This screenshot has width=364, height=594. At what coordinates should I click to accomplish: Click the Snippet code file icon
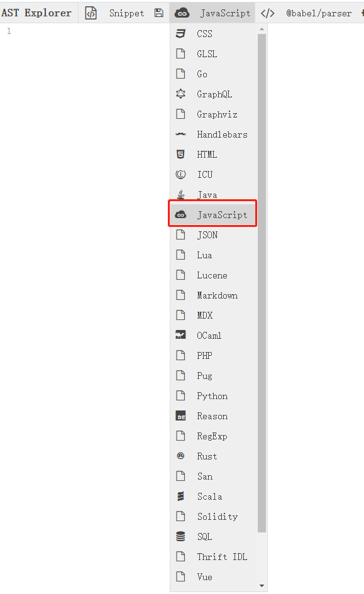tap(91, 13)
